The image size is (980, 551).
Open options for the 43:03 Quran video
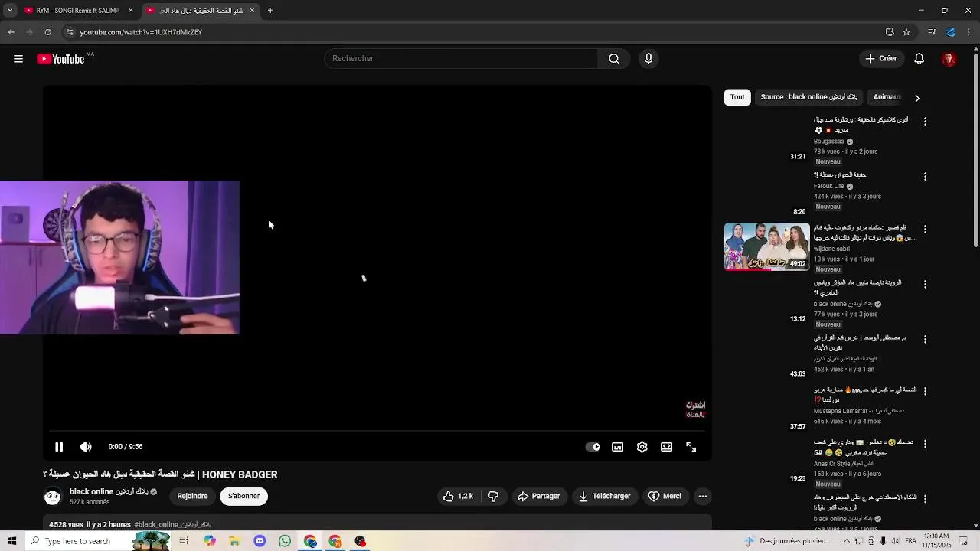(x=925, y=340)
